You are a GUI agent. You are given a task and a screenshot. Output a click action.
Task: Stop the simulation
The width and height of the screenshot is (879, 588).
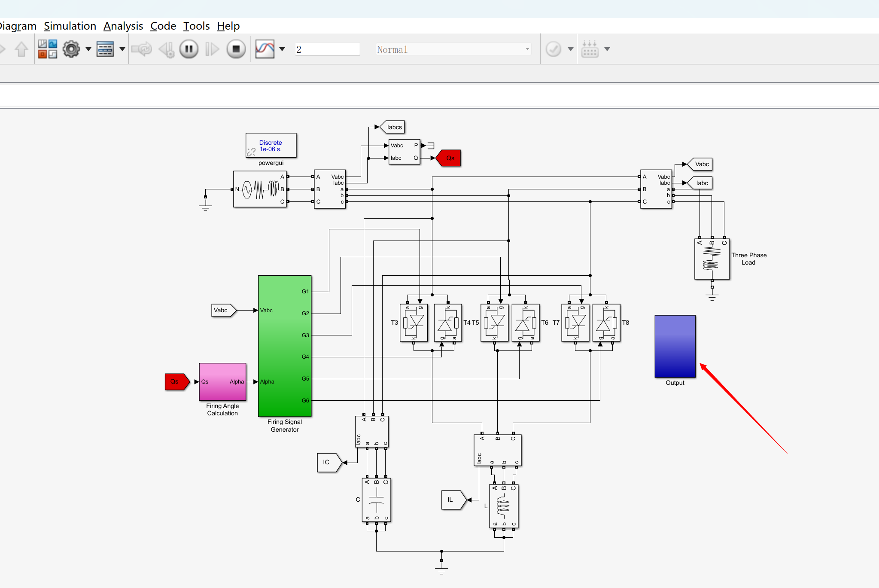236,49
